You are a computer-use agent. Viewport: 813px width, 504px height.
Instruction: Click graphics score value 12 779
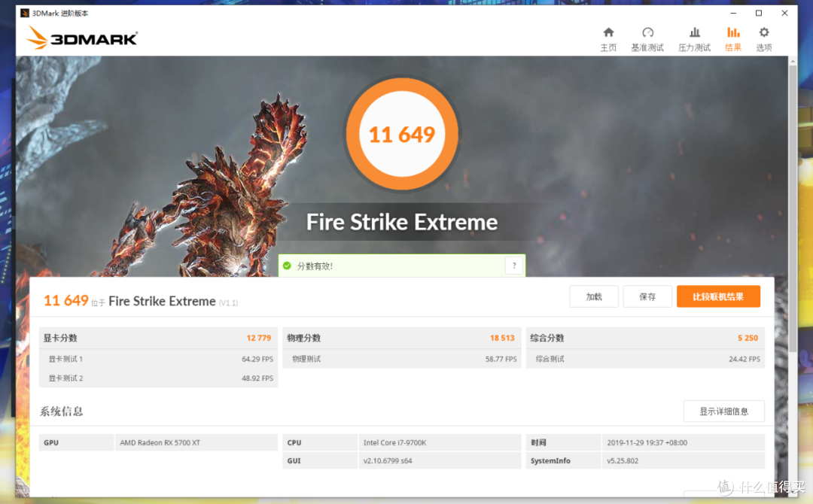click(x=259, y=338)
